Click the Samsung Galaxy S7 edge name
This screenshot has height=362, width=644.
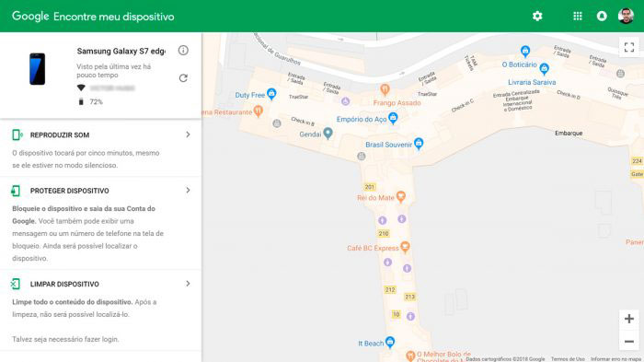click(x=121, y=51)
